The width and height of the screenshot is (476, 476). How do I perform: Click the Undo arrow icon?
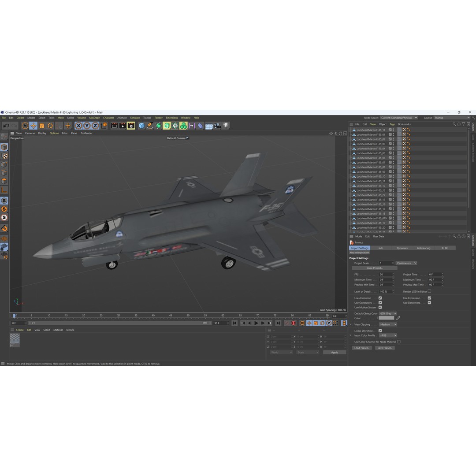tap(6, 125)
